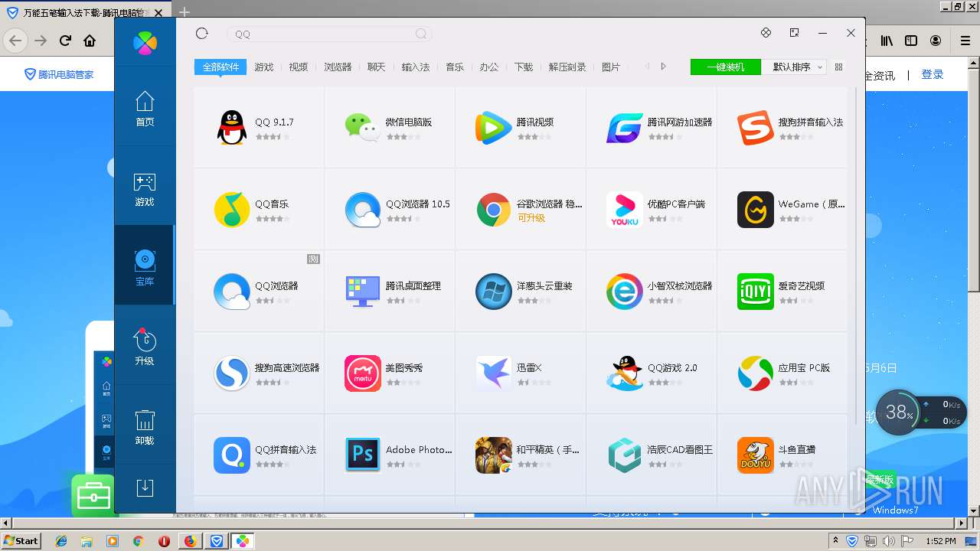980x551 pixels.
Task: Click the 斗鱼直播 Douyu icon
Action: coord(756,455)
